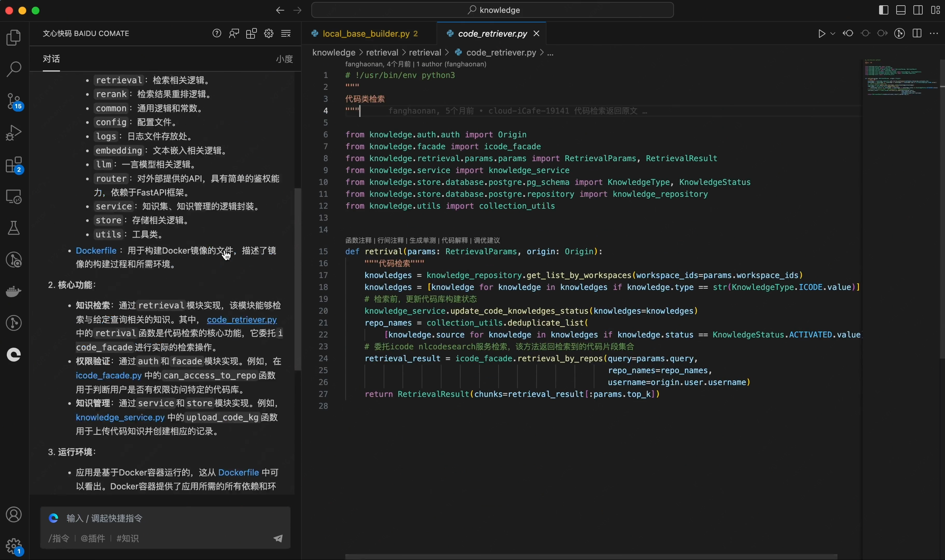The image size is (945, 560).
Task: Toggle the secondary side bar visibility
Action: click(x=918, y=10)
